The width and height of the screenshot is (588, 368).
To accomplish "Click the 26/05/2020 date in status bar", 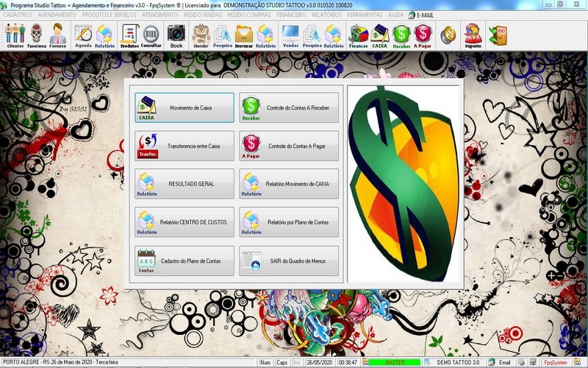I will 320,362.
